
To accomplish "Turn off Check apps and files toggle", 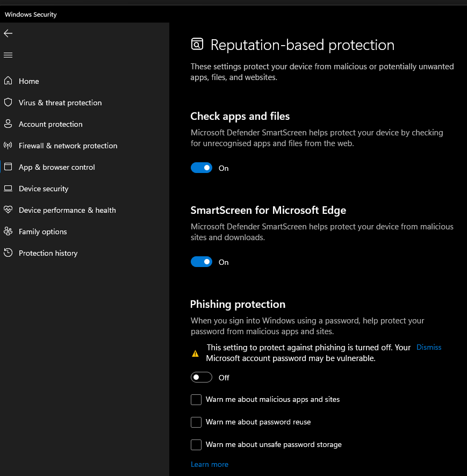I will tap(202, 168).
